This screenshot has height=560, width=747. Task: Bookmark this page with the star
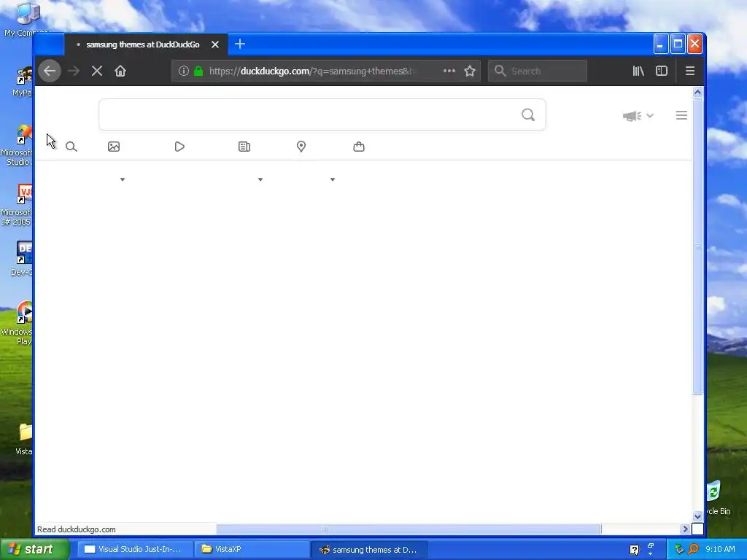[470, 71]
